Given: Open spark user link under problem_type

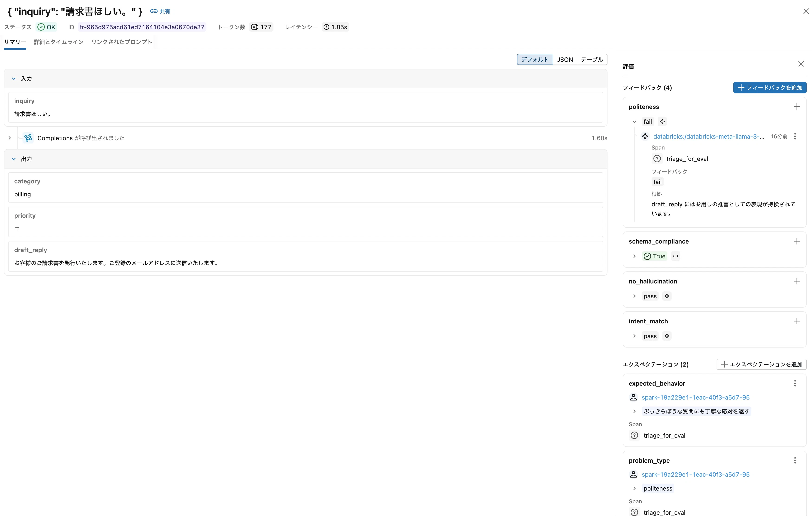Looking at the screenshot, I should (x=695, y=475).
